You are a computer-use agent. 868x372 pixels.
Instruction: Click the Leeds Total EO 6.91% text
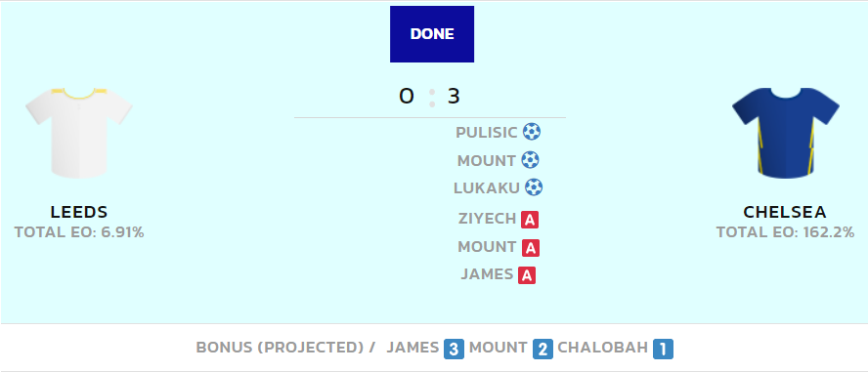point(79,232)
